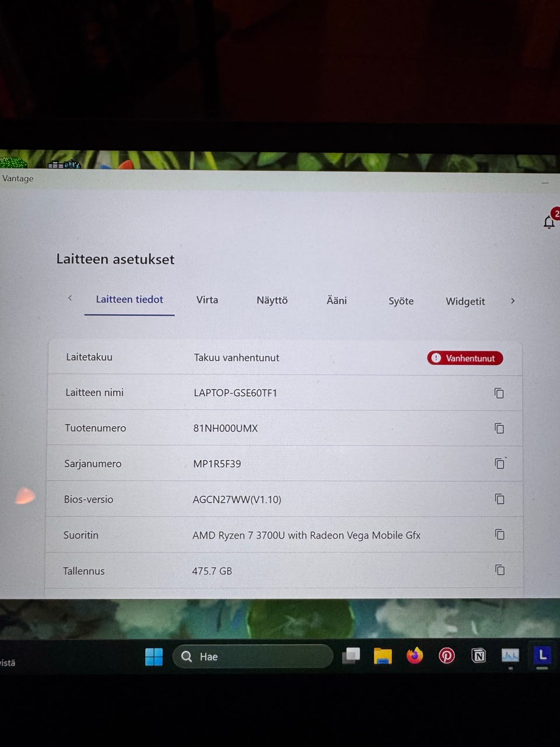Select the BIOS version AGCN27WW(V1.10)
The height and width of the screenshot is (747, 560).
[x=237, y=500]
